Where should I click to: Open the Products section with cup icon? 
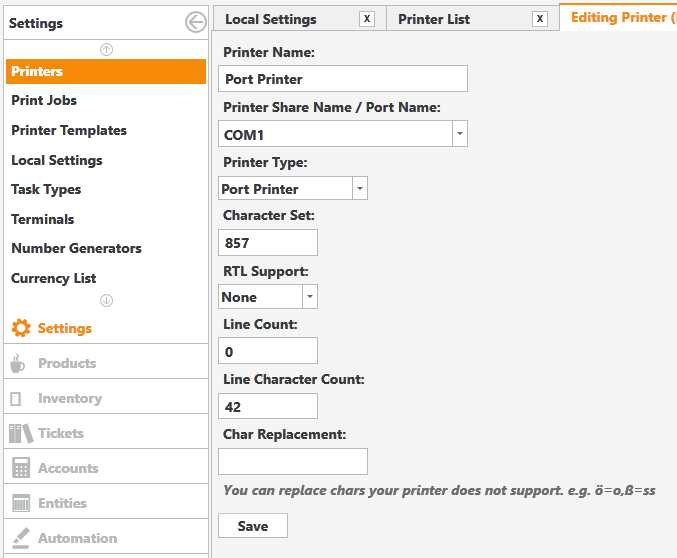106,363
